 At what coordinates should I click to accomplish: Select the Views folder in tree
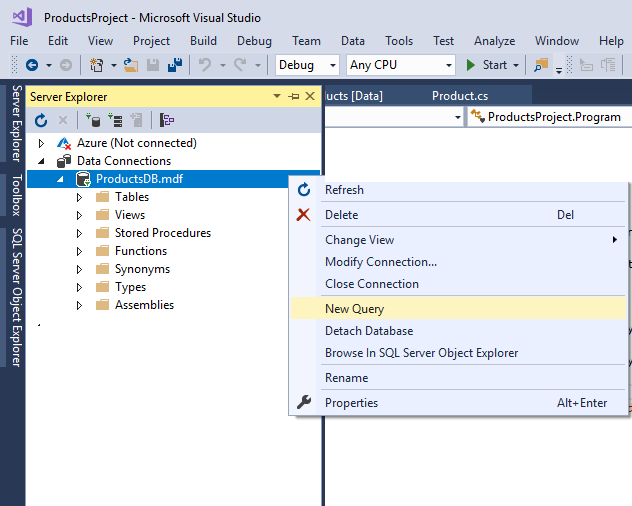tap(129, 215)
